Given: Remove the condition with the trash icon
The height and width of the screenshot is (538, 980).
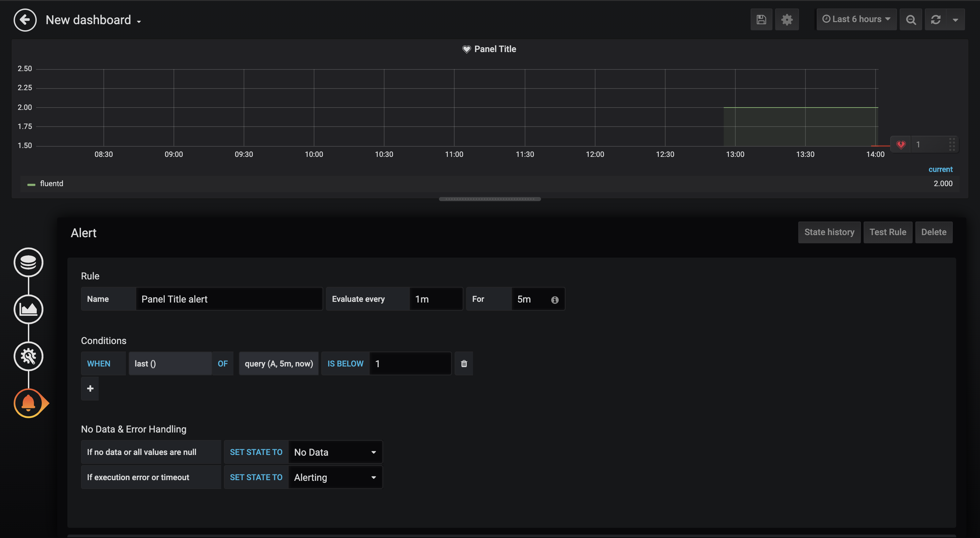Looking at the screenshot, I should (464, 364).
